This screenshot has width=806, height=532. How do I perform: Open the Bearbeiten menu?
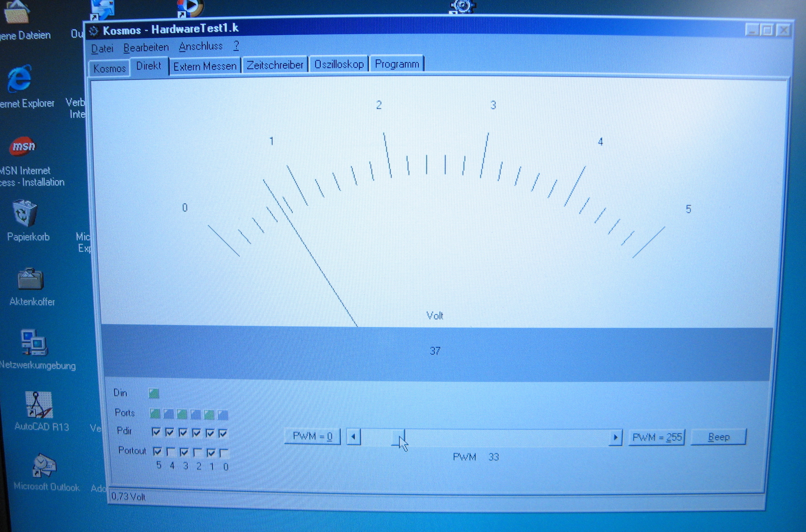(146, 48)
